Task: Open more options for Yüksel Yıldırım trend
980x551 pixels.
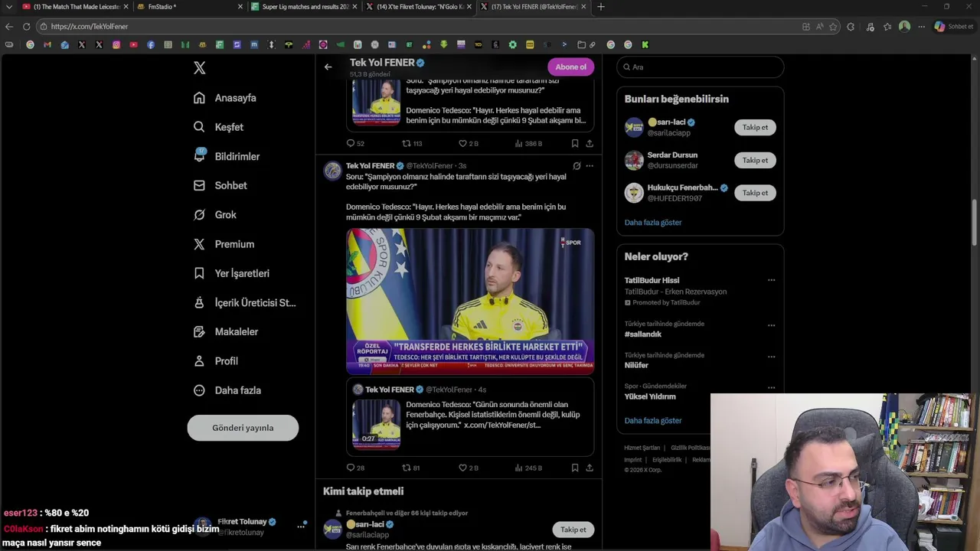Action: pyautogui.click(x=771, y=388)
